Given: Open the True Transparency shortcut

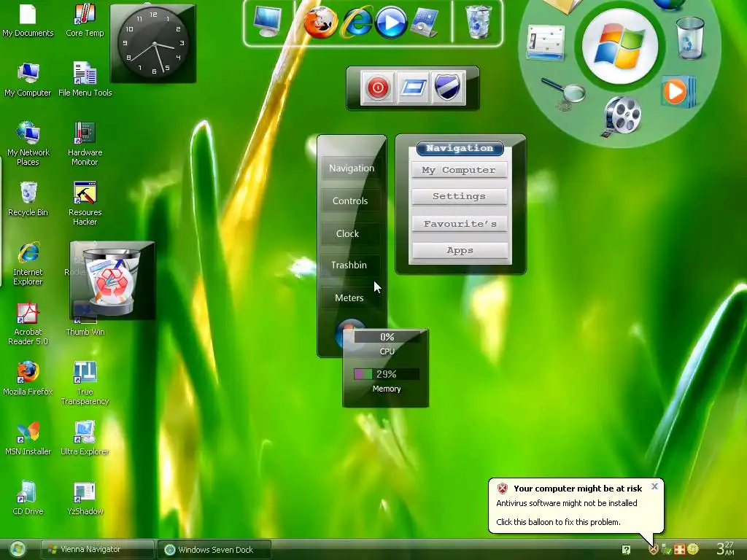Looking at the screenshot, I should coord(85,383).
